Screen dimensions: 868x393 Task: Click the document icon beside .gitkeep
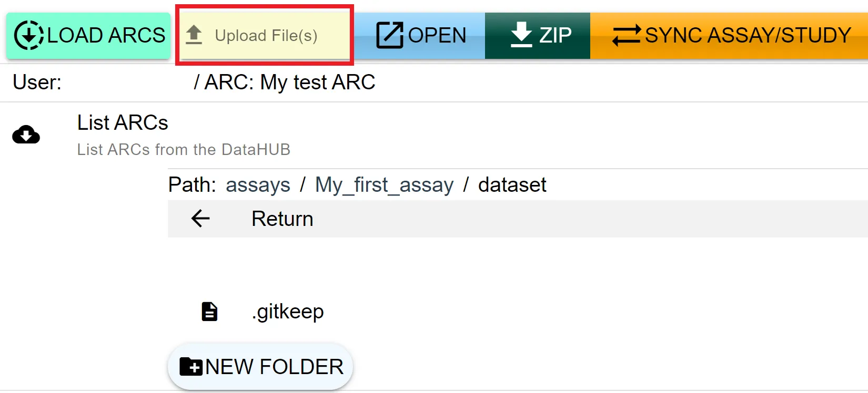(209, 312)
